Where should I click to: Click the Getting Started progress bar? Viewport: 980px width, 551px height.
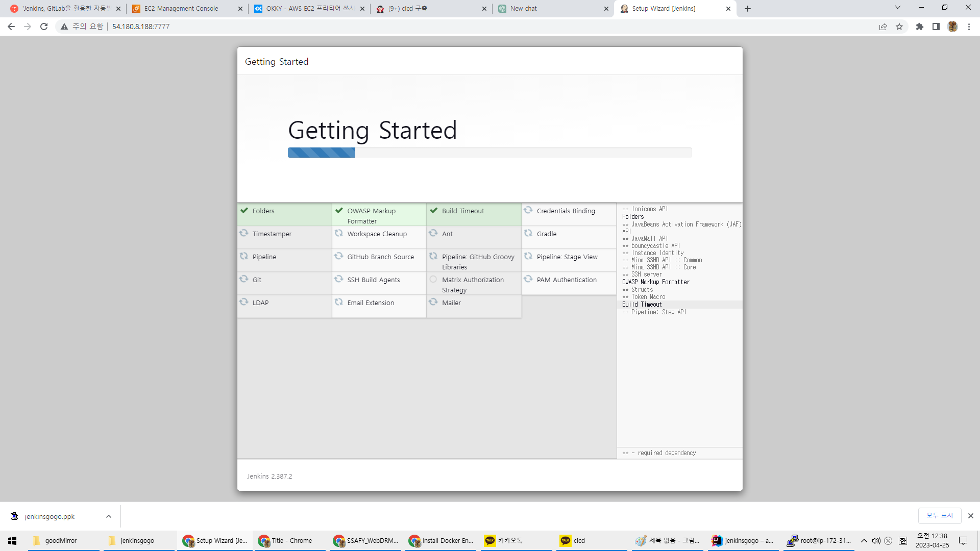click(489, 153)
